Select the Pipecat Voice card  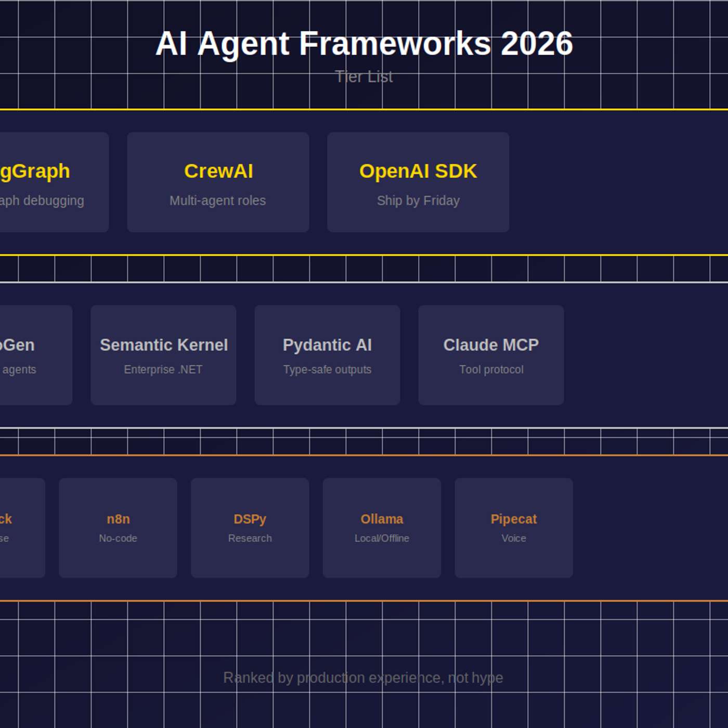[x=514, y=528]
